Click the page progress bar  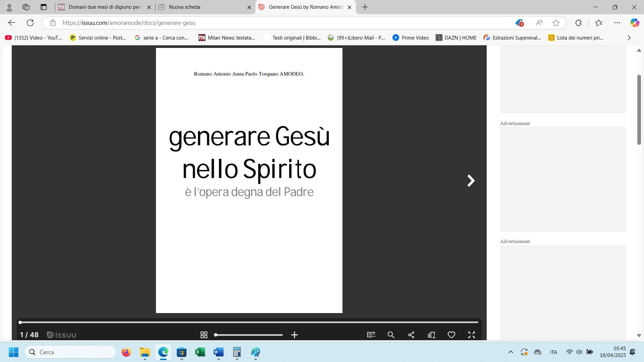click(x=249, y=322)
